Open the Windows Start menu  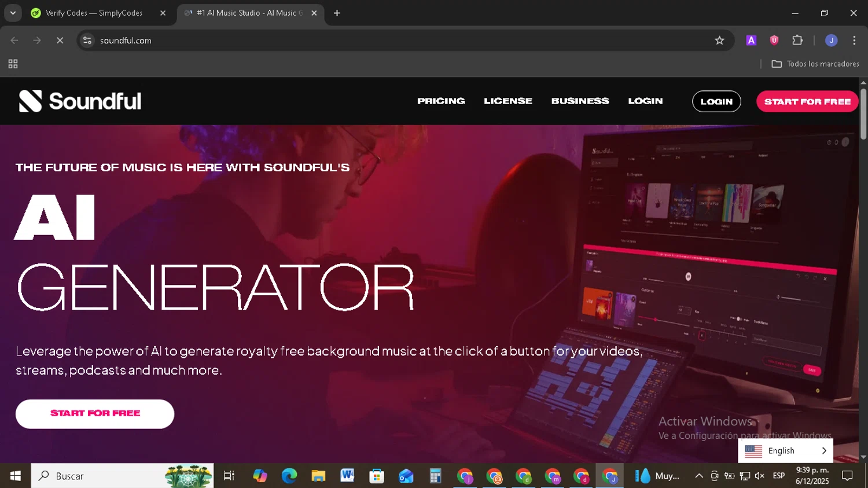pos(16,476)
